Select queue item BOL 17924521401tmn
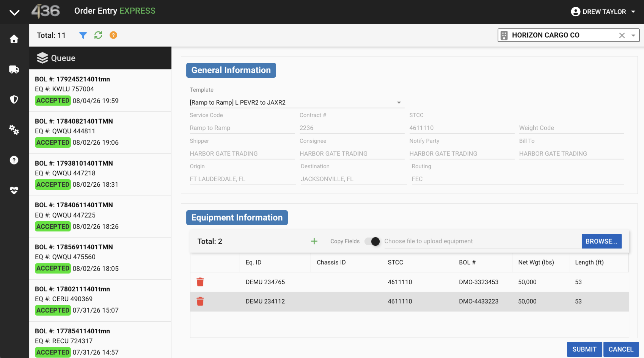 coord(100,90)
